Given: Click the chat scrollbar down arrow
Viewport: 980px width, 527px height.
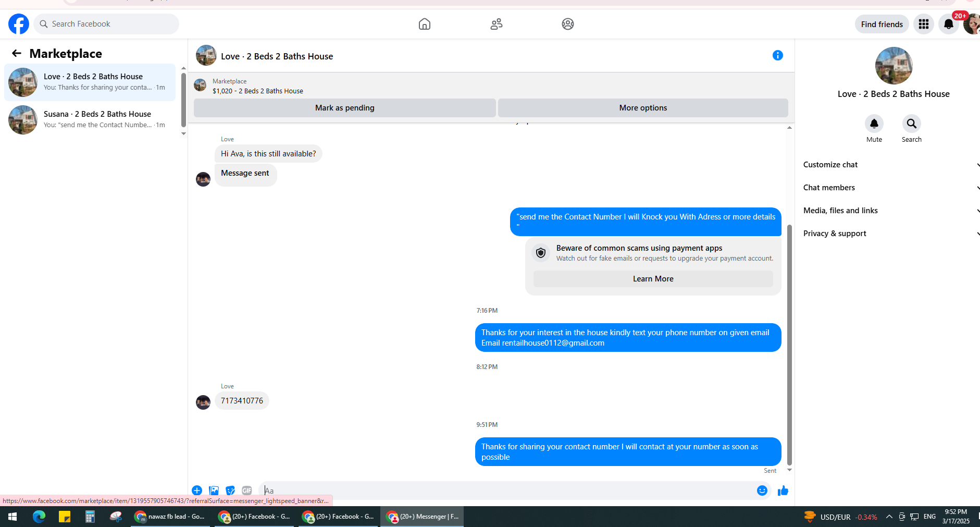Looking at the screenshot, I should pyautogui.click(x=789, y=470).
